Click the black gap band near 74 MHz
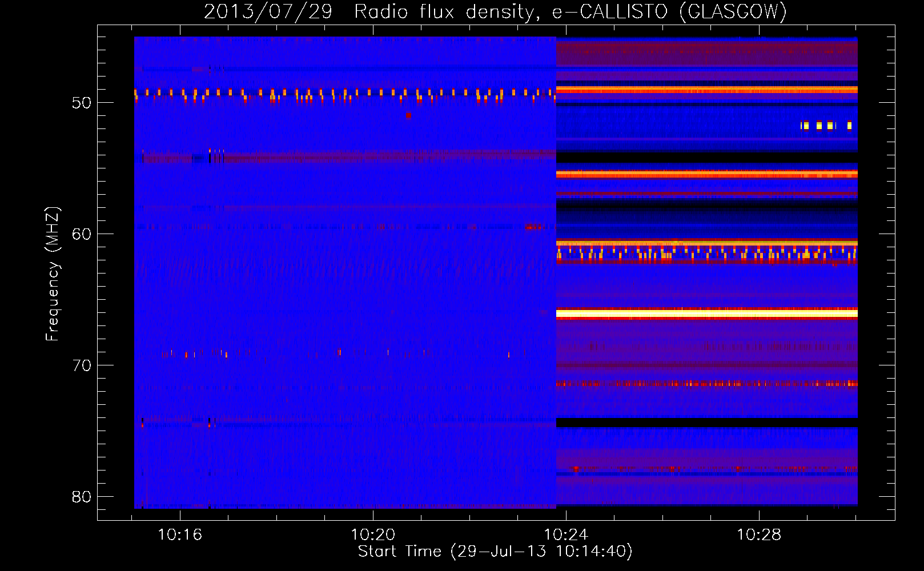This screenshot has width=924, height=571. 707,423
